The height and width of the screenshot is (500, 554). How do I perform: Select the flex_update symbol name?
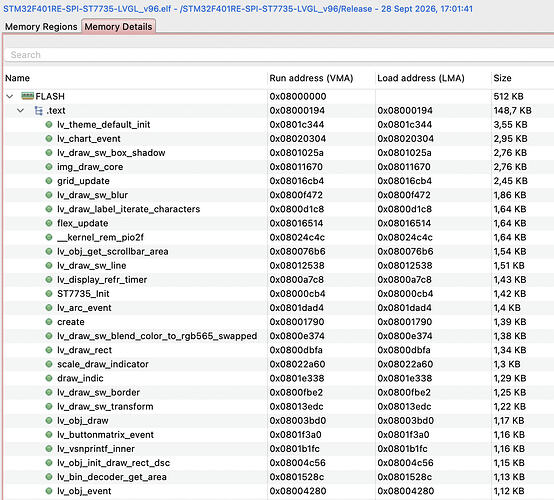(83, 223)
